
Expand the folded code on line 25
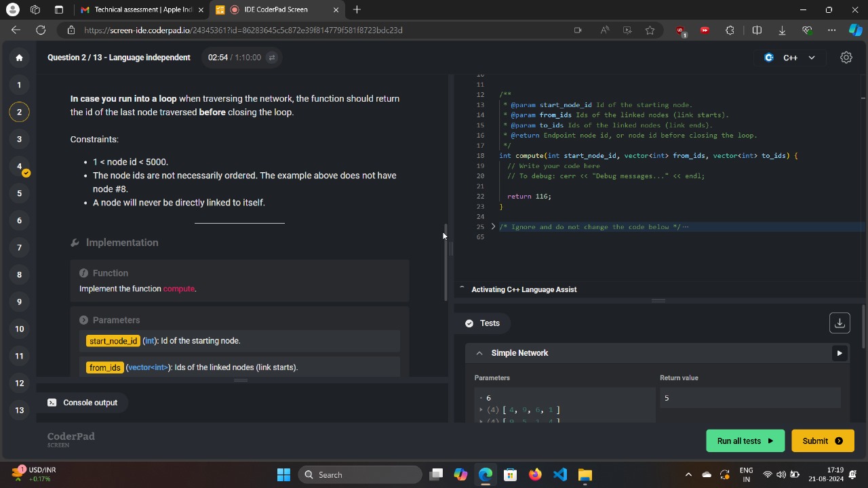pyautogui.click(x=493, y=227)
